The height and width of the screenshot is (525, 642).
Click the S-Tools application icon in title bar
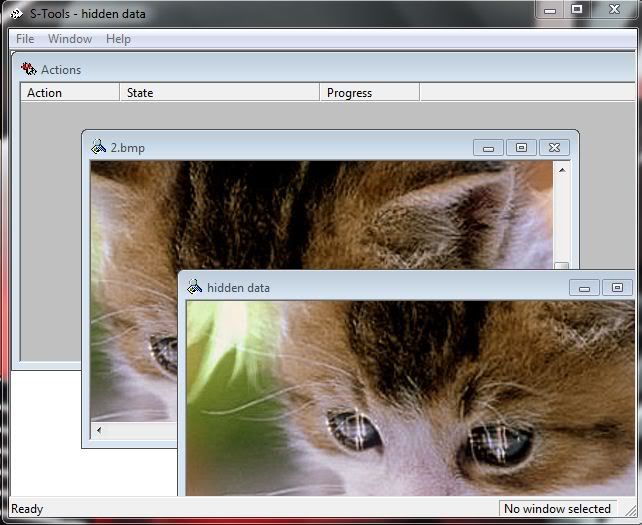point(16,13)
